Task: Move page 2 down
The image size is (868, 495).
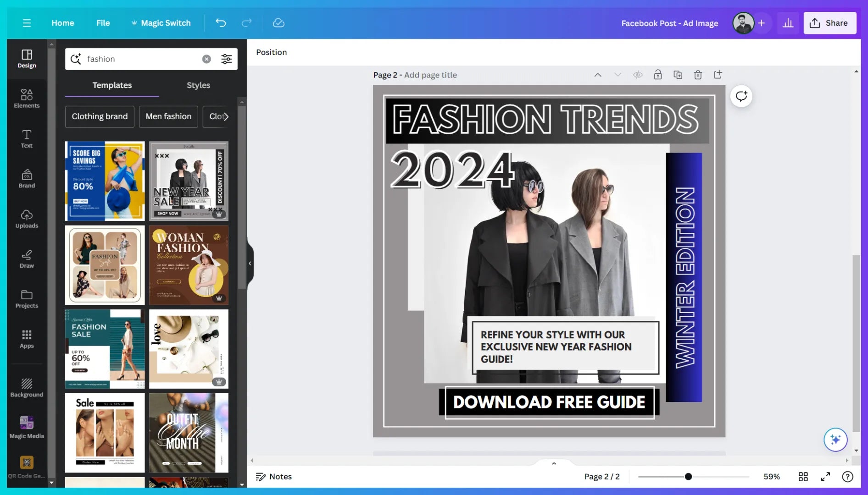Action: [618, 75]
